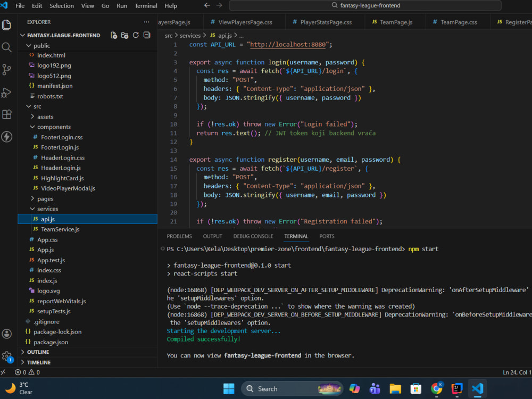Open the Explorer view in activity bar
Image resolution: width=532 pixels, height=399 pixels.
(x=7, y=25)
